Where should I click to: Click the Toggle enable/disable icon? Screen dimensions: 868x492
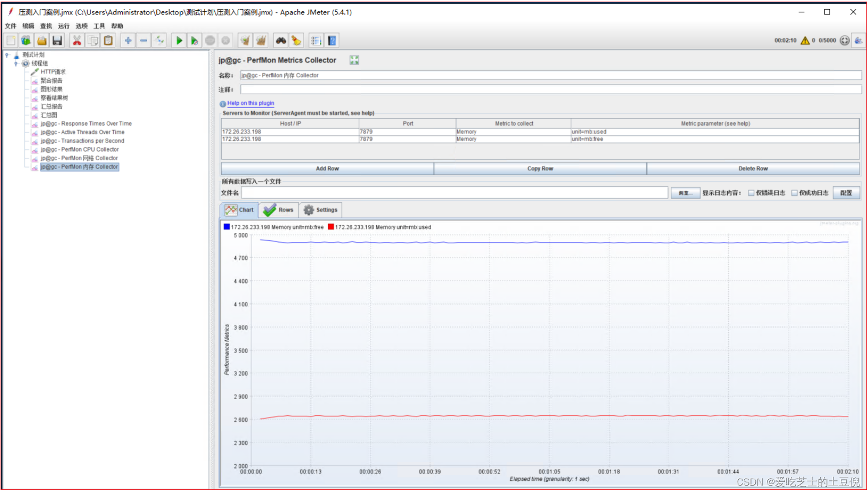159,40
